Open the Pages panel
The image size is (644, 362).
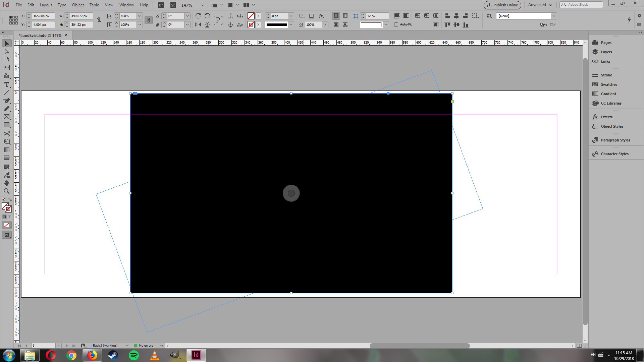606,43
